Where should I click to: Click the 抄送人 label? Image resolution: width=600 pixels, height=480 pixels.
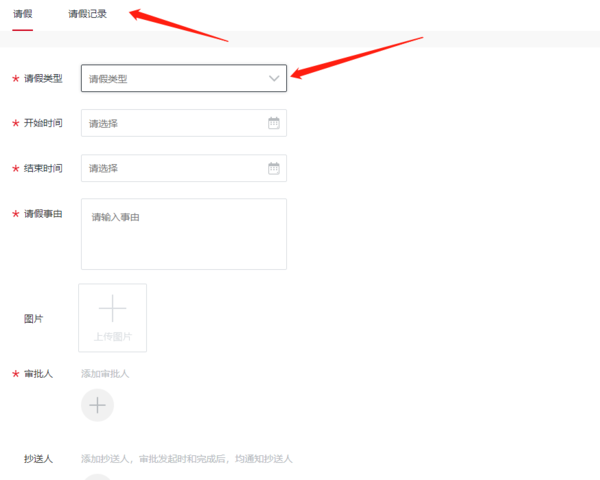tap(38, 459)
